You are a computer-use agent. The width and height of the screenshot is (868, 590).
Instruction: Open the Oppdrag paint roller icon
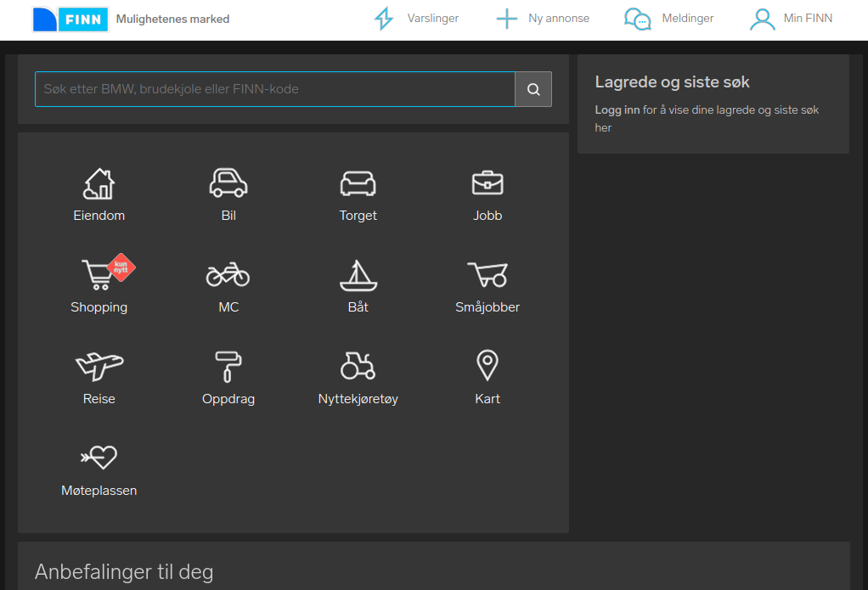click(x=228, y=367)
